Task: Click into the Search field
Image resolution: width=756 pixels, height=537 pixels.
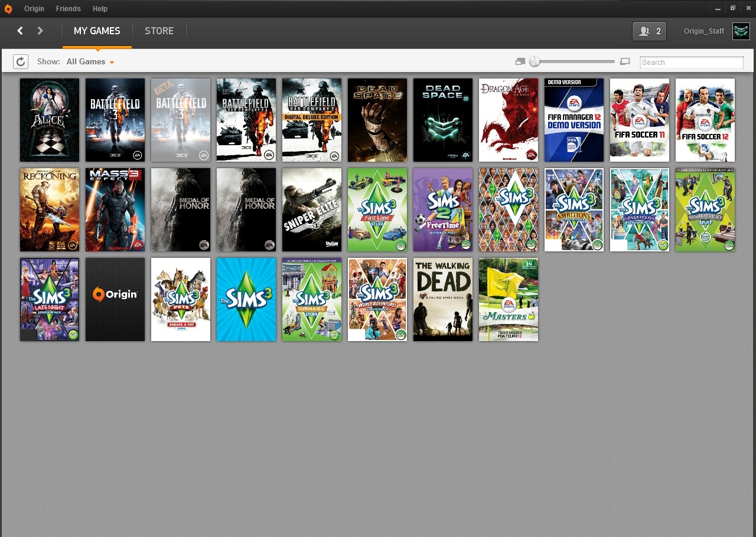Action: (x=691, y=63)
